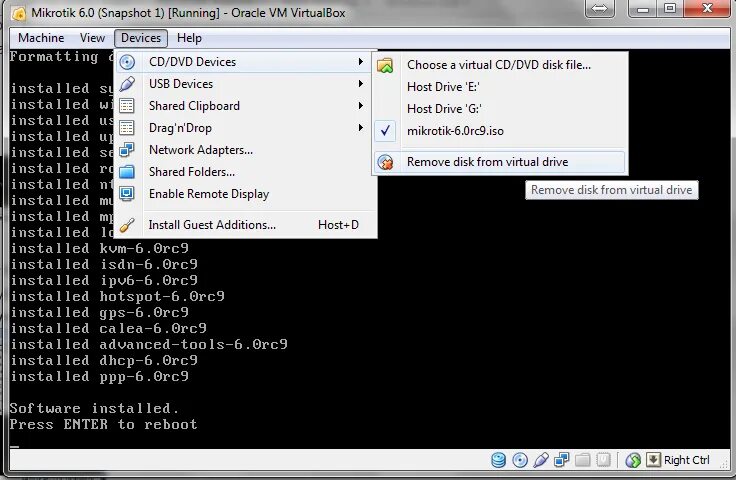Click the mouse integration status icon

(x=633, y=460)
